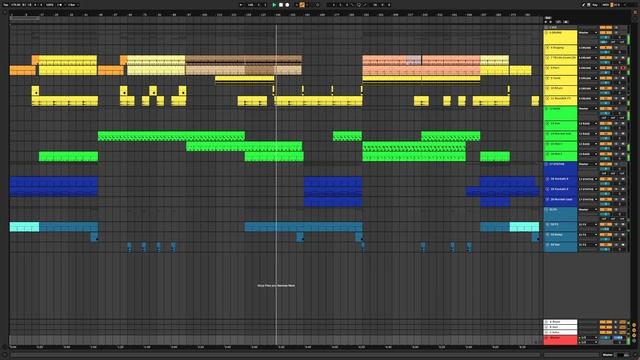Select the red Master track header

(560, 340)
